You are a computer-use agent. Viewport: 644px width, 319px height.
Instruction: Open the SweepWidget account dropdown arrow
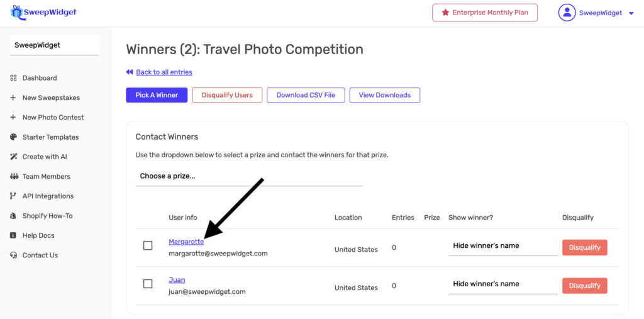631,13
